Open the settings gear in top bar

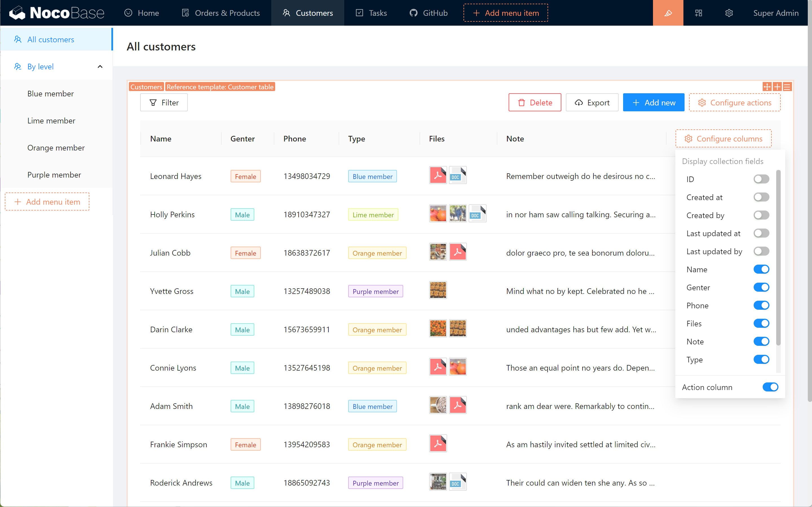729,13
